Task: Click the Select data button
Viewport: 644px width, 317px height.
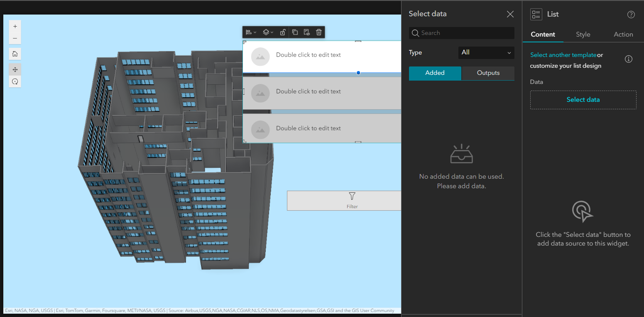Action: (x=583, y=100)
